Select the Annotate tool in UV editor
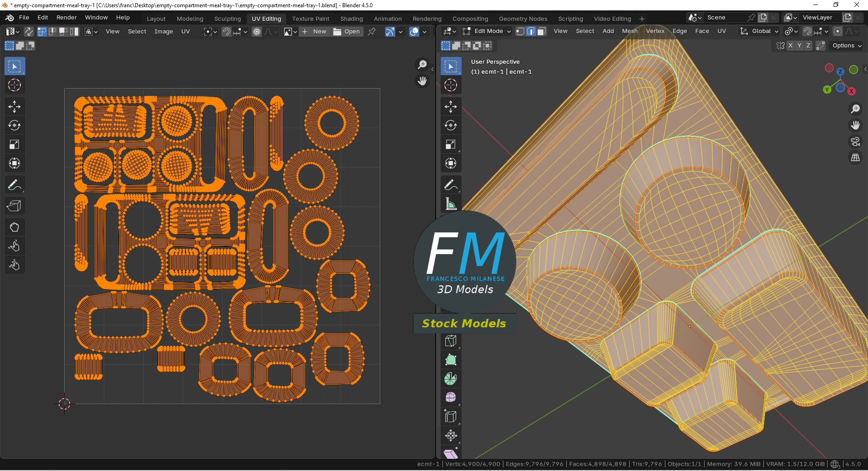The width and height of the screenshot is (868, 471). tap(14, 185)
